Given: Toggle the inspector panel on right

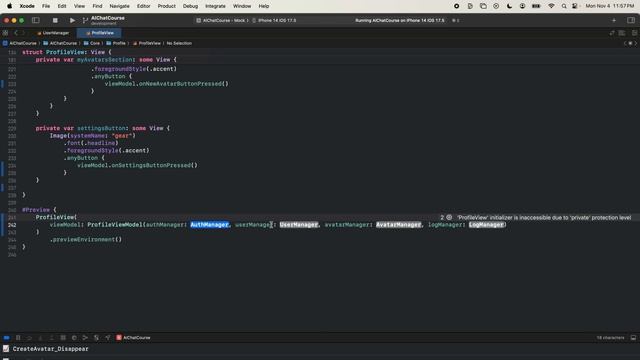Looking at the screenshot, I should click(631, 20).
